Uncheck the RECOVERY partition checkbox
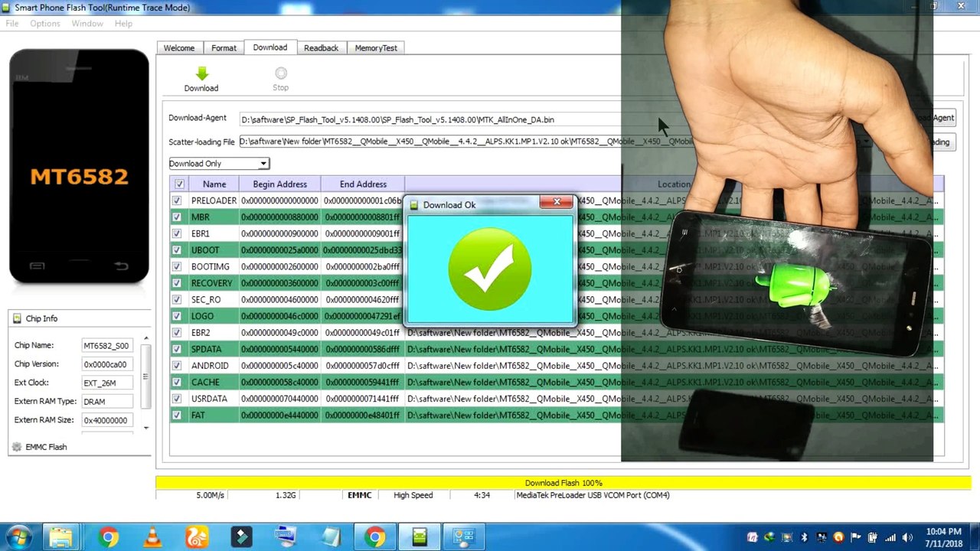 177,283
